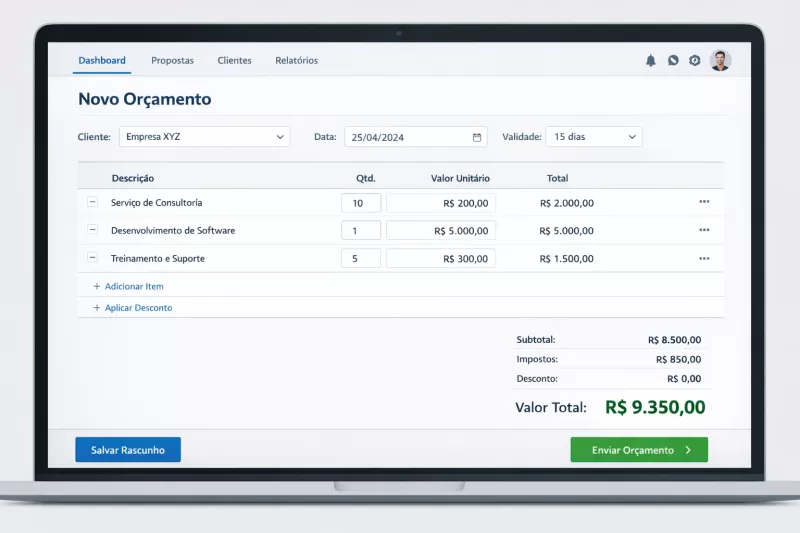Open the notifications bell icon
Image resolution: width=800 pixels, height=533 pixels.
click(651, 61)
